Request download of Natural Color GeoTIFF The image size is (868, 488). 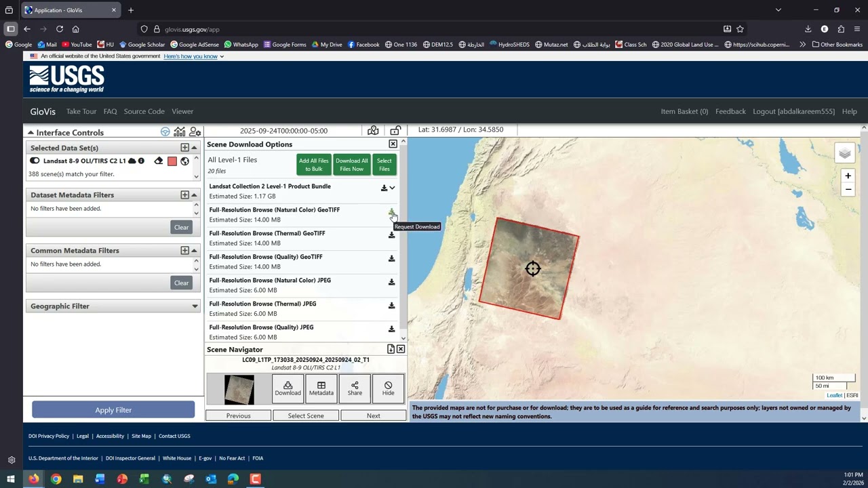[391, 212]
